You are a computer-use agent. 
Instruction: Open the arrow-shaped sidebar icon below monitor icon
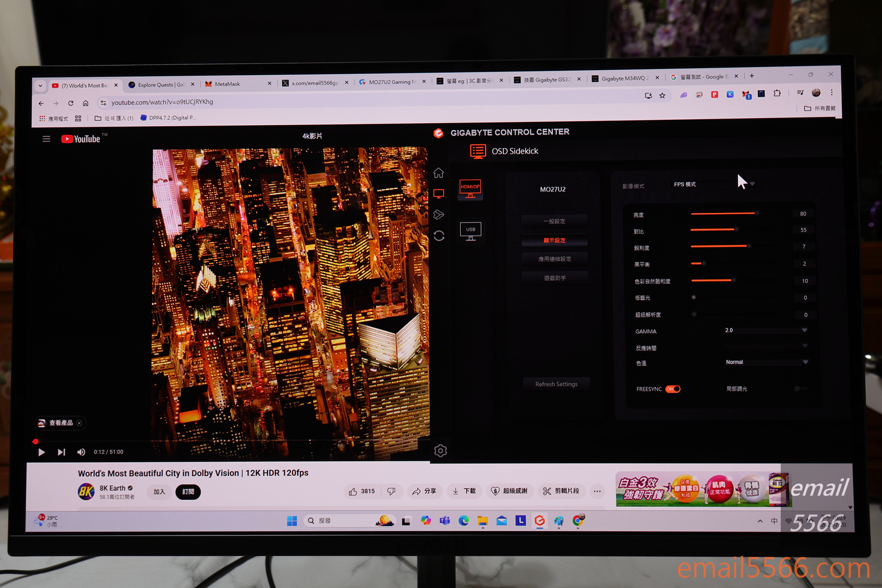pos(439,215)
